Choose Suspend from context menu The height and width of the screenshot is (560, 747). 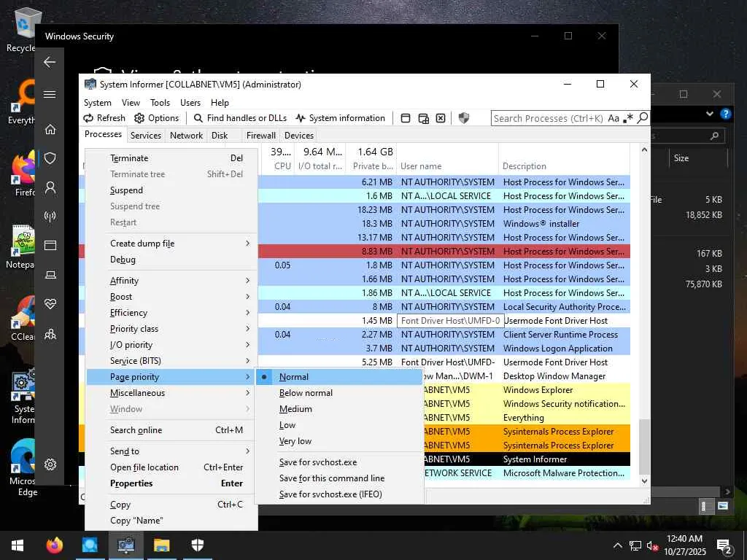click(171, 190)
